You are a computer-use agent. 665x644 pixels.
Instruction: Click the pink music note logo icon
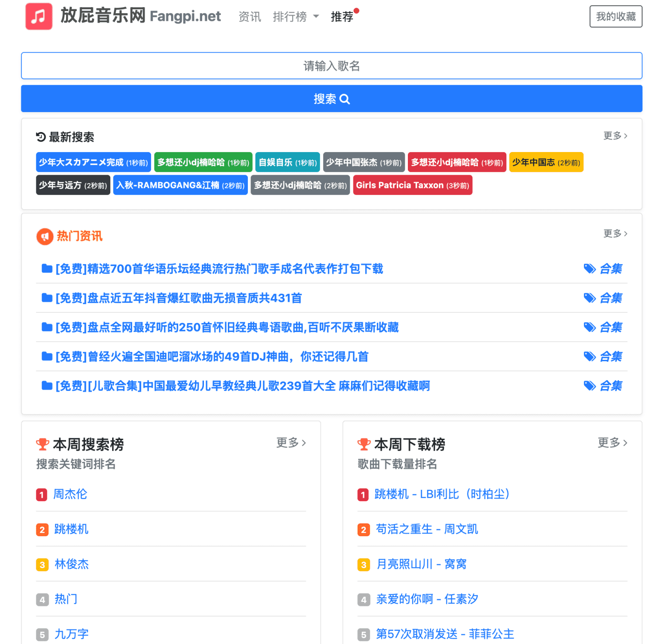click(x=39, y=16)
